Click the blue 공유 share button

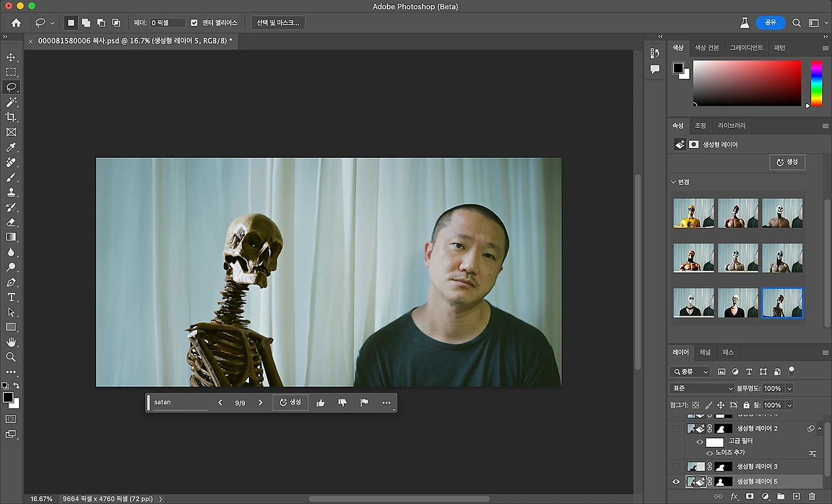770,23
